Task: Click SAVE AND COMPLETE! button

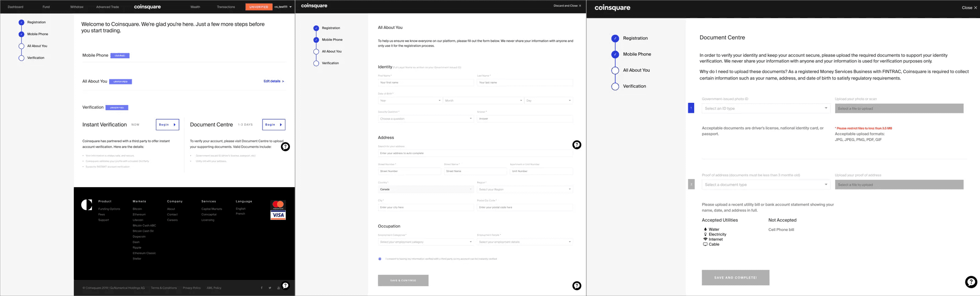Action: 735,278
